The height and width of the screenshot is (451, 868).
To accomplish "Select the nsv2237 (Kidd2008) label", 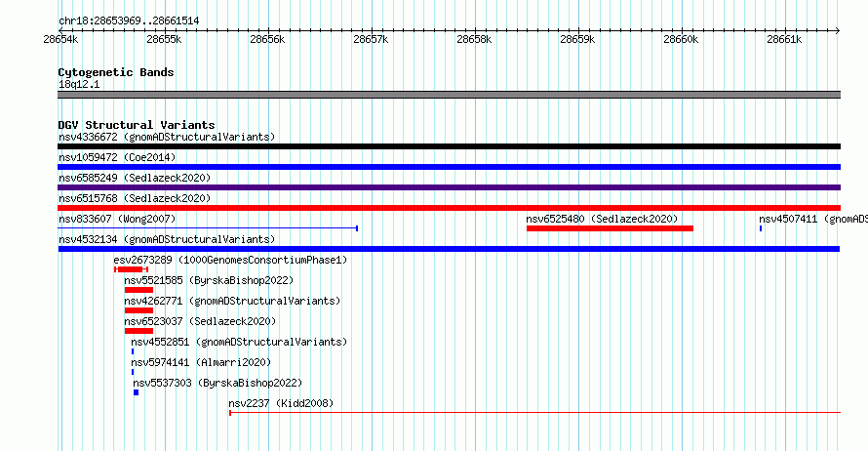I will tap(281, 403).
